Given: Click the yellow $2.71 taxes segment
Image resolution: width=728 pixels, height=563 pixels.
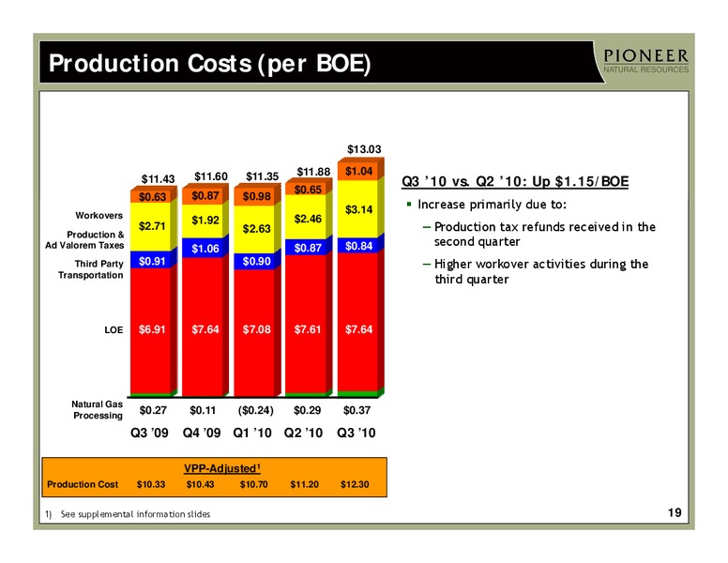Looking at the screenshot, I should tap(152, 226).
